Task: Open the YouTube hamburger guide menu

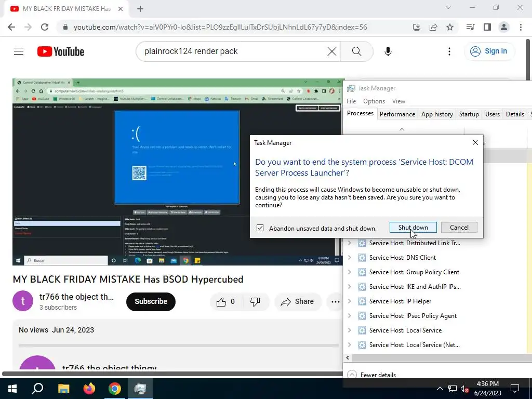Action: pos(19,51)
